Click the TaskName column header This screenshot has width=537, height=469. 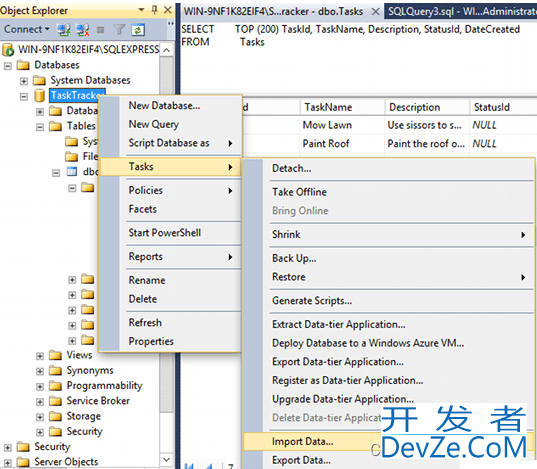coord(342,107)
